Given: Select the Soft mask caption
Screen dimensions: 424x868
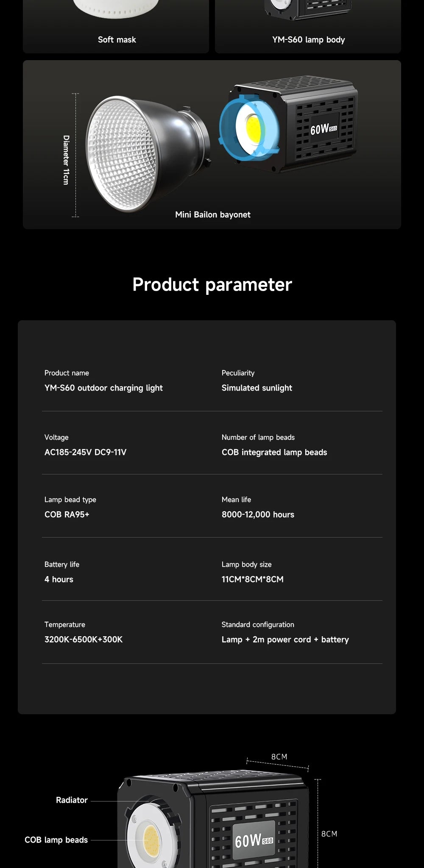Looking at the screenshot, I should (x=117, y=39).
